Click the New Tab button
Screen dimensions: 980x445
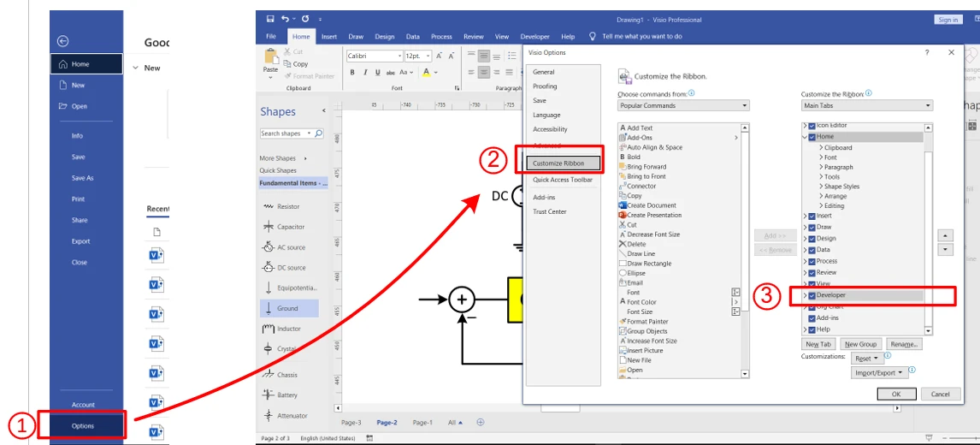818,344
